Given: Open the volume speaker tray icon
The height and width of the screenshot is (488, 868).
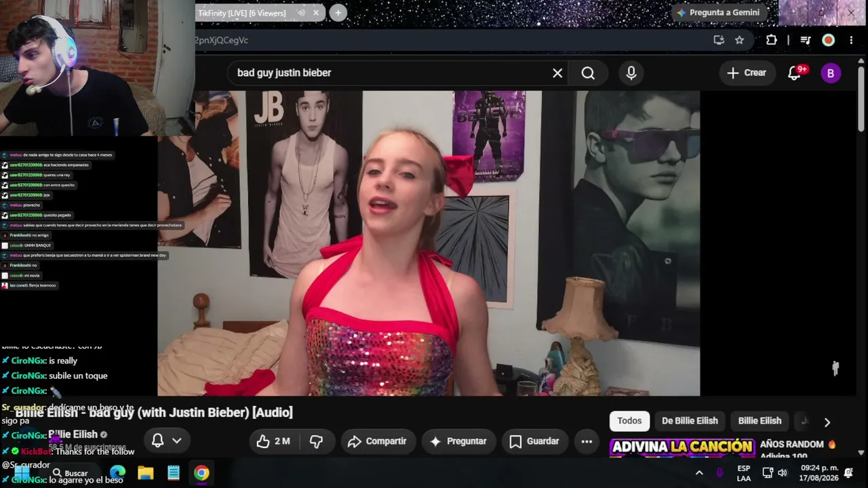Looking at the screenshot, I should pyautogui.click(x=783, y=472).
